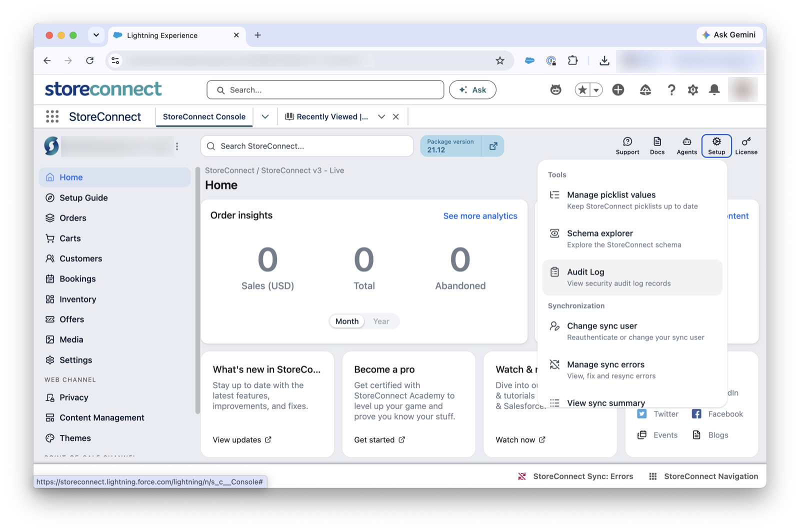Open Inventory in left sidebar
The height and width of the screenshot is (532, 800).
pos(114,299)
